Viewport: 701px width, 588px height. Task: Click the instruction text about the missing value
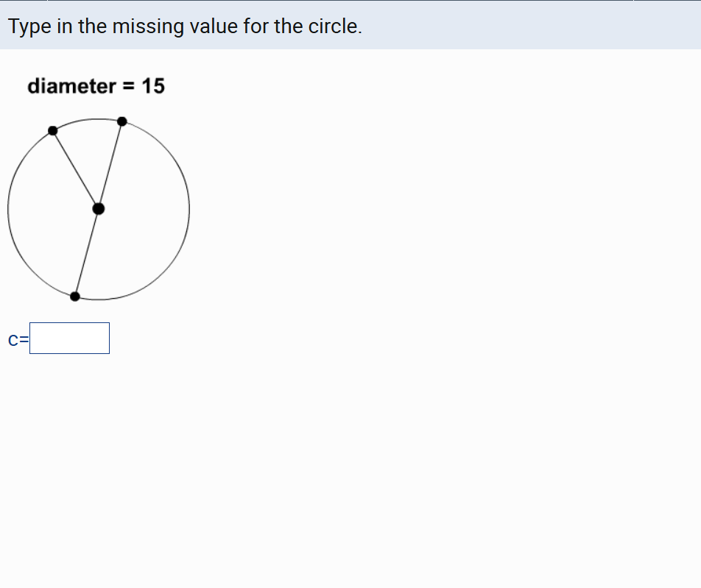(x=184, y=26)
